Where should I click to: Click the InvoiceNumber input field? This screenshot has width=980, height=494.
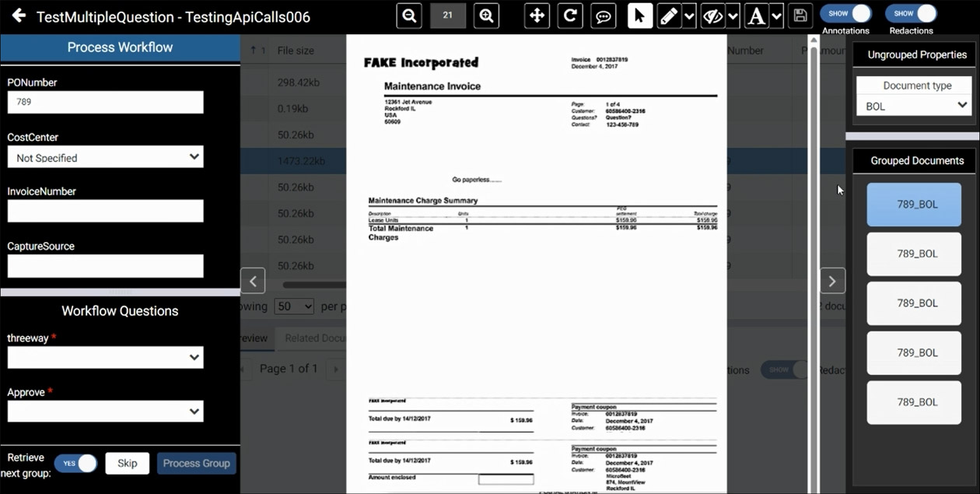[x=106, y=211]
